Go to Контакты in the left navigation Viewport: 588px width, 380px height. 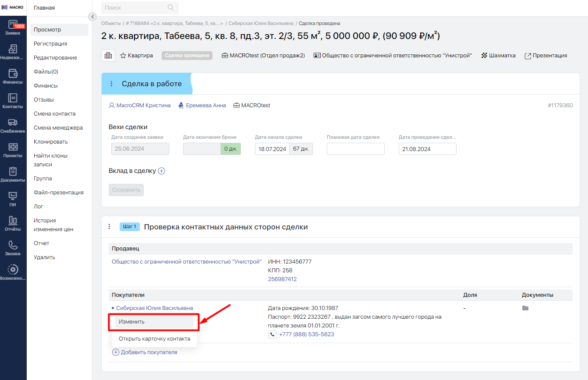click(x=13, y=101)
